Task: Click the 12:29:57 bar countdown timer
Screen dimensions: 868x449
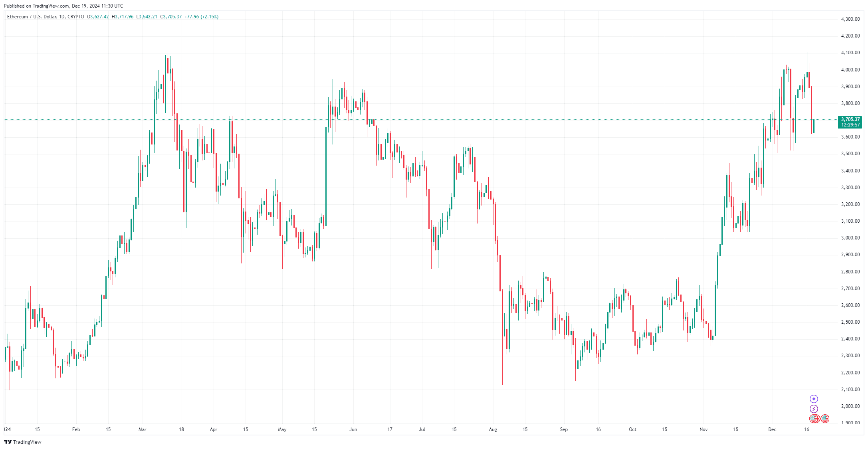Action: pyautogui.click(x=850, y=125)
